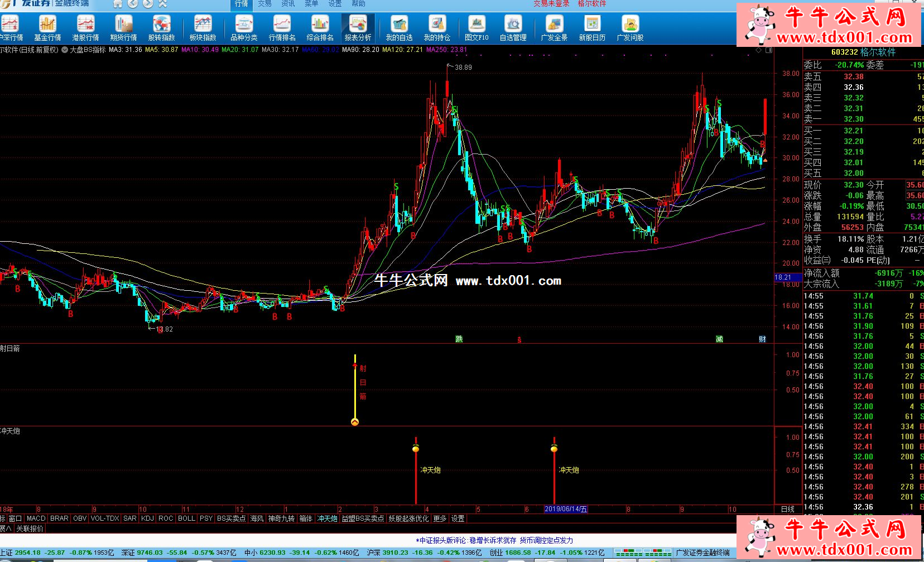This screenshot has height=562, width=924.
Task: Open the 交易 menu
Action: 264,4
